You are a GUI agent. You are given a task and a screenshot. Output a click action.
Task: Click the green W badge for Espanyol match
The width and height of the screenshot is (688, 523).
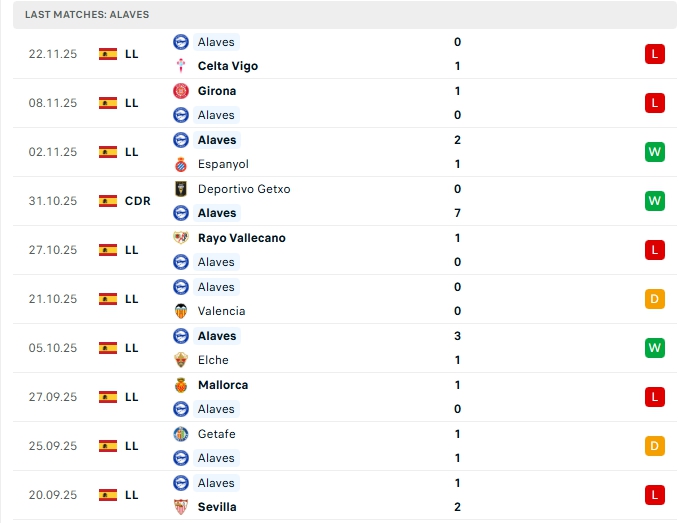tap(655, 152)
